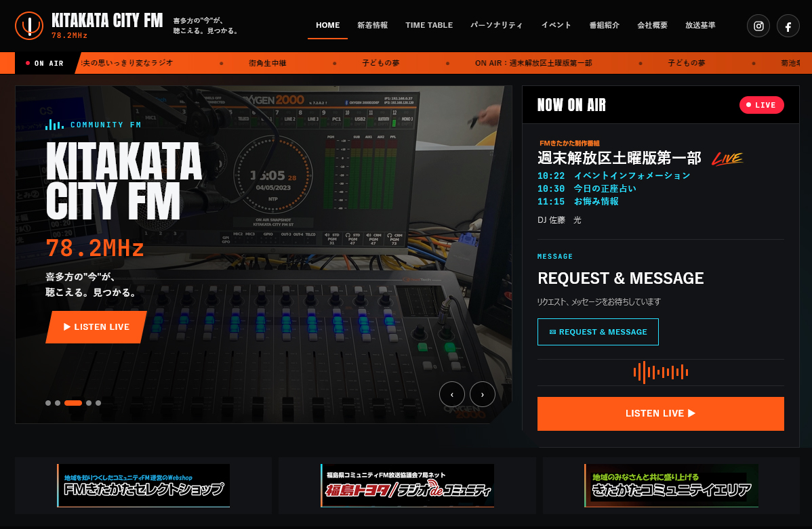
Task: Open the イベント menu item
Action: [x=556, y=25]
